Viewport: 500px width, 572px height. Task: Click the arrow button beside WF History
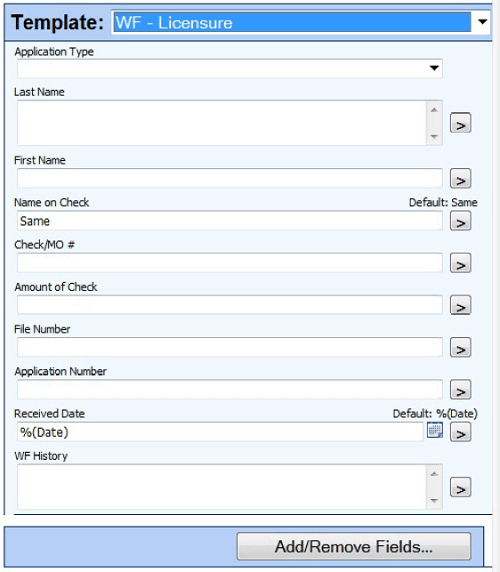coord(460,487)
